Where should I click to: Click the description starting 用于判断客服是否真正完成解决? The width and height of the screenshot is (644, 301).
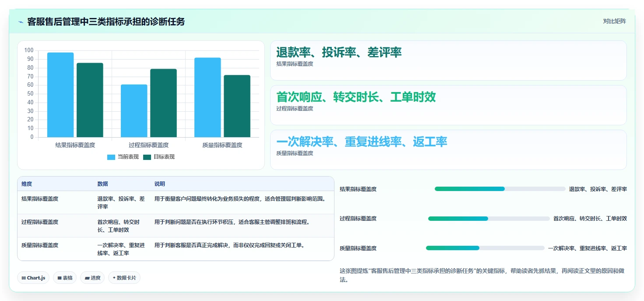(230, 245)
